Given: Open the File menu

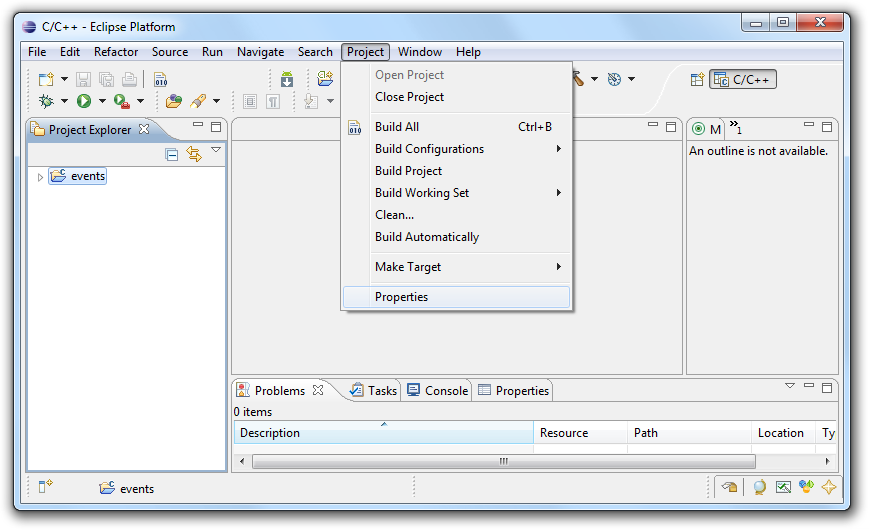Looking at the screenshot, I should coord(37,52).
